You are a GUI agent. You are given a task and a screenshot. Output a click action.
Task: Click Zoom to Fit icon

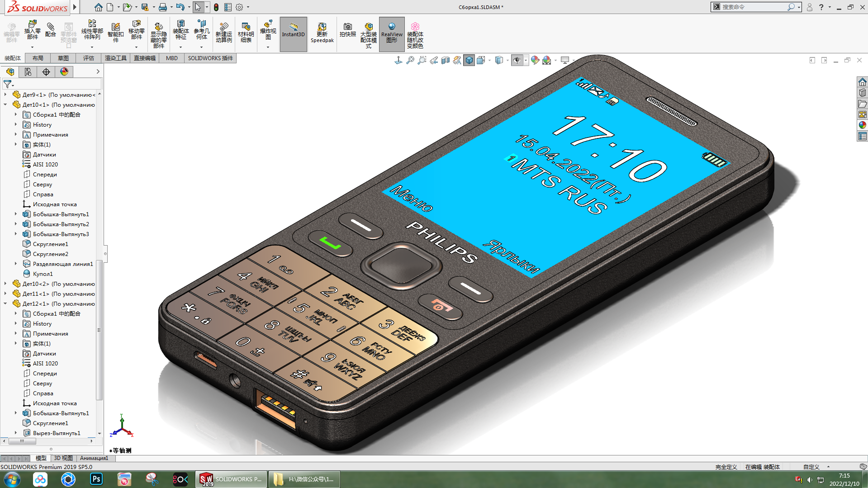(410, 60)
